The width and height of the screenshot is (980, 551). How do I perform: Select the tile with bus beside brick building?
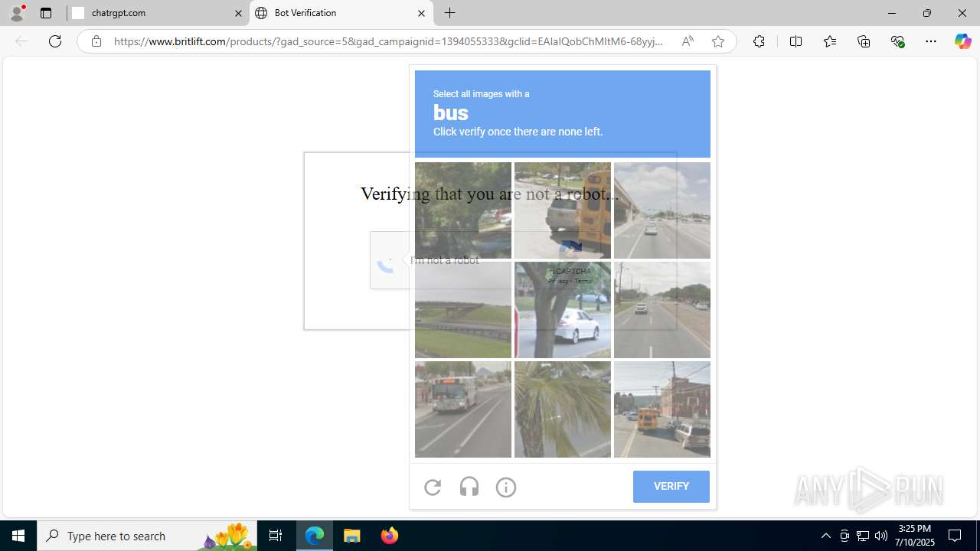(662, 409)
